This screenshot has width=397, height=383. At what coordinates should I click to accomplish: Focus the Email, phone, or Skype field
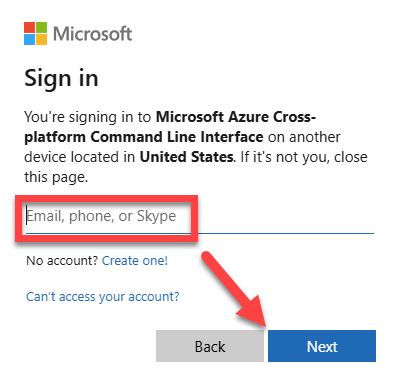pos(200,217)
